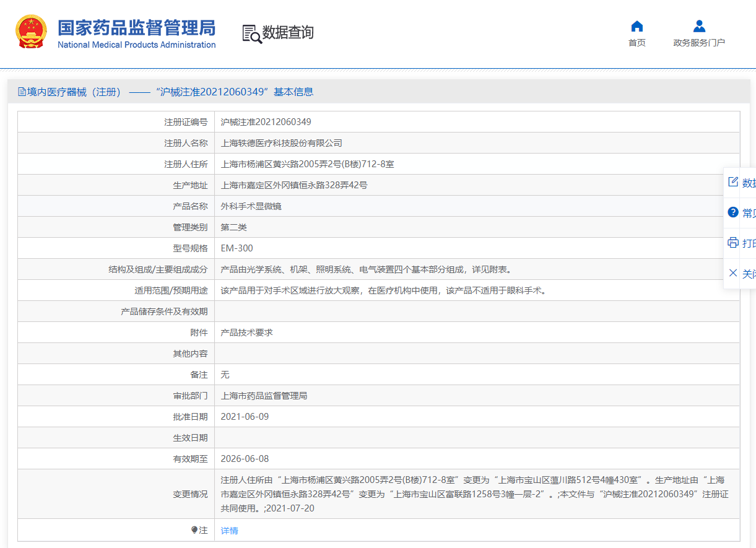The height and width of the screenshot is (548, 756).
Task: Click 上海市嘉定区外冈镇恒永路328弄42号 in 生产地址 row
Action: (x=294, y=185)
